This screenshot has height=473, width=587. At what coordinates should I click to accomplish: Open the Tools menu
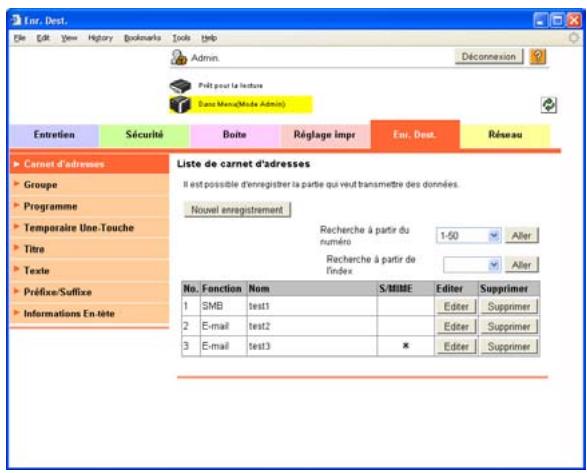pyautogui.click(x=181, y=38)
